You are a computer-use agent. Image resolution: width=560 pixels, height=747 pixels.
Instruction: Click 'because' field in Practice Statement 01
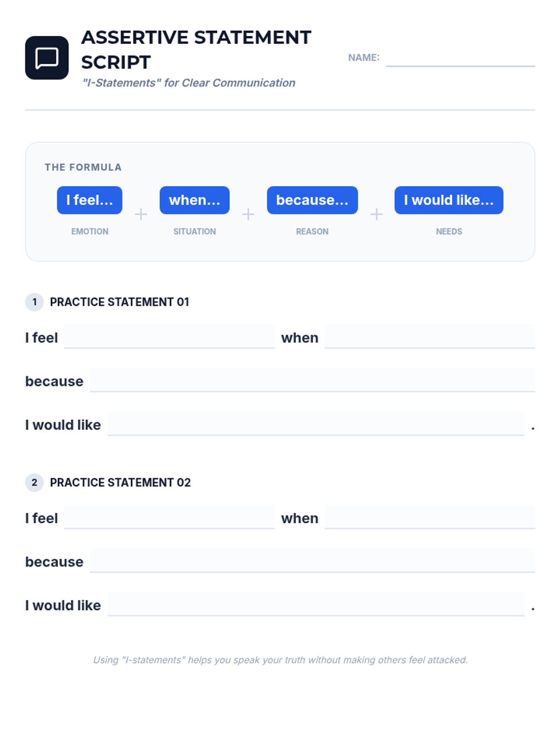(x=312, y=380)
